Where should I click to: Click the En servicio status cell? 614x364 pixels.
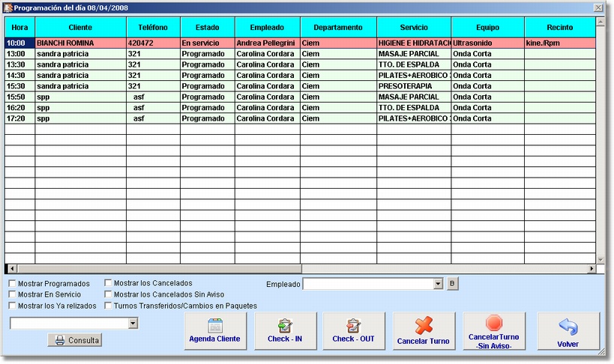tap(208, 43)
